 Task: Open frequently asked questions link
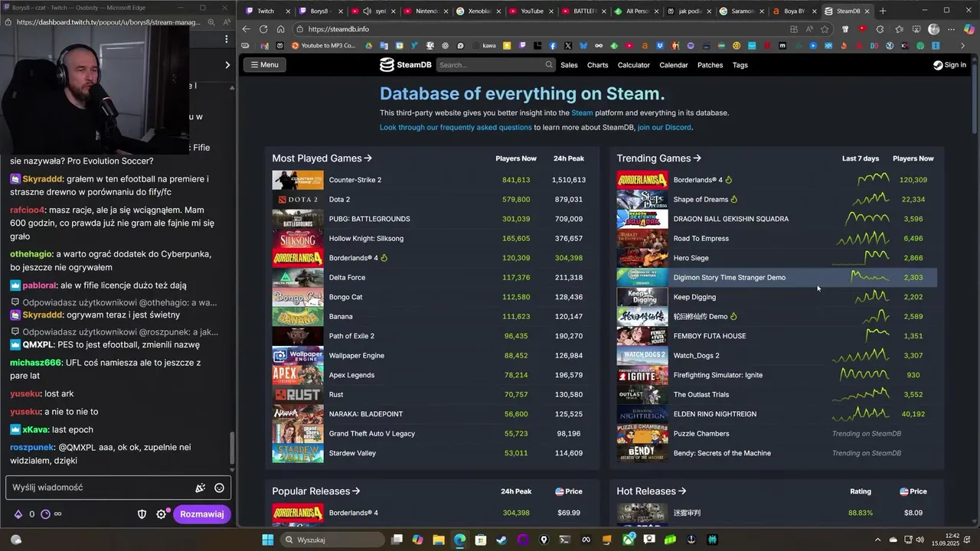[456, 127]
